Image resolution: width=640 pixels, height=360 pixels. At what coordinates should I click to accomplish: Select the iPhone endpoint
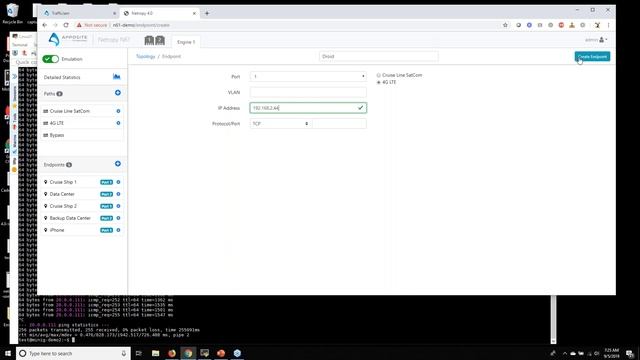tap(57, 230)
